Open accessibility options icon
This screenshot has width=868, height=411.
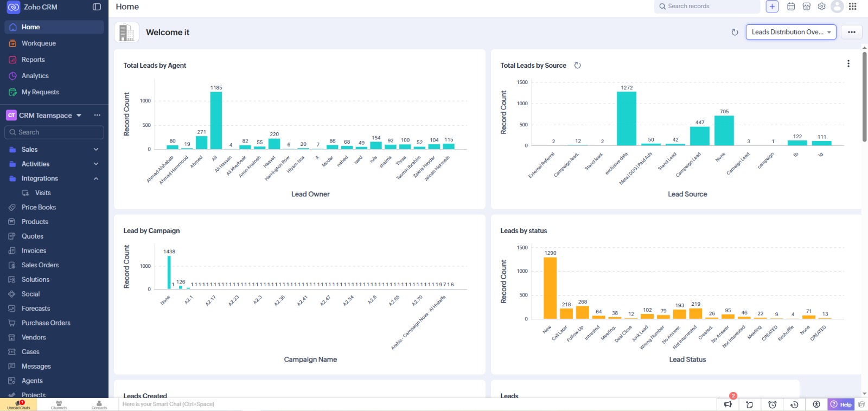[816, 404]
